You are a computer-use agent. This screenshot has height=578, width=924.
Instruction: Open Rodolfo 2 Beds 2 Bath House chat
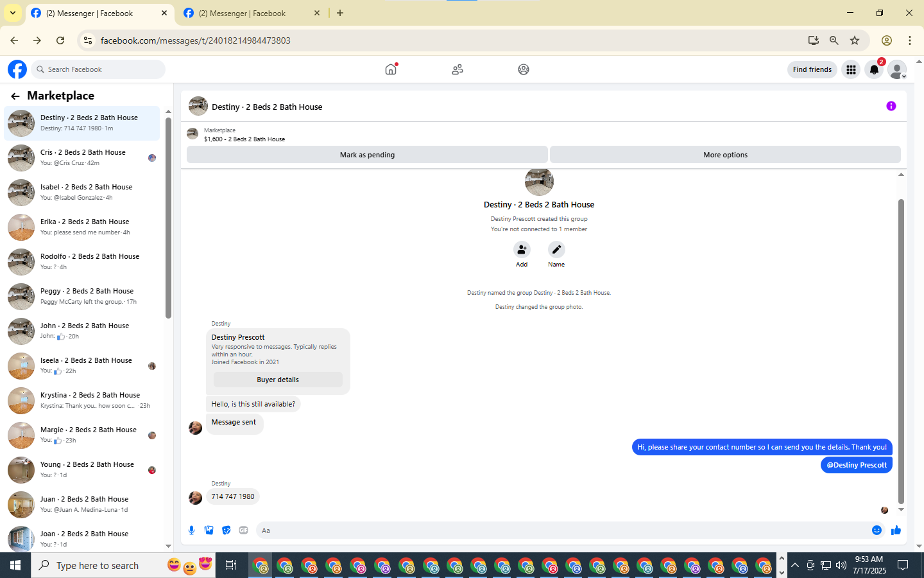[x=82, y=262]
